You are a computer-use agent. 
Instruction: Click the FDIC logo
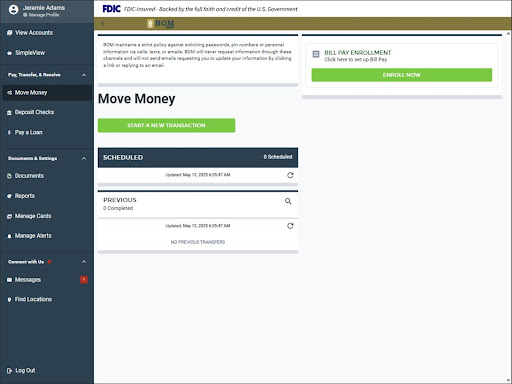click(x=111, y=9)
